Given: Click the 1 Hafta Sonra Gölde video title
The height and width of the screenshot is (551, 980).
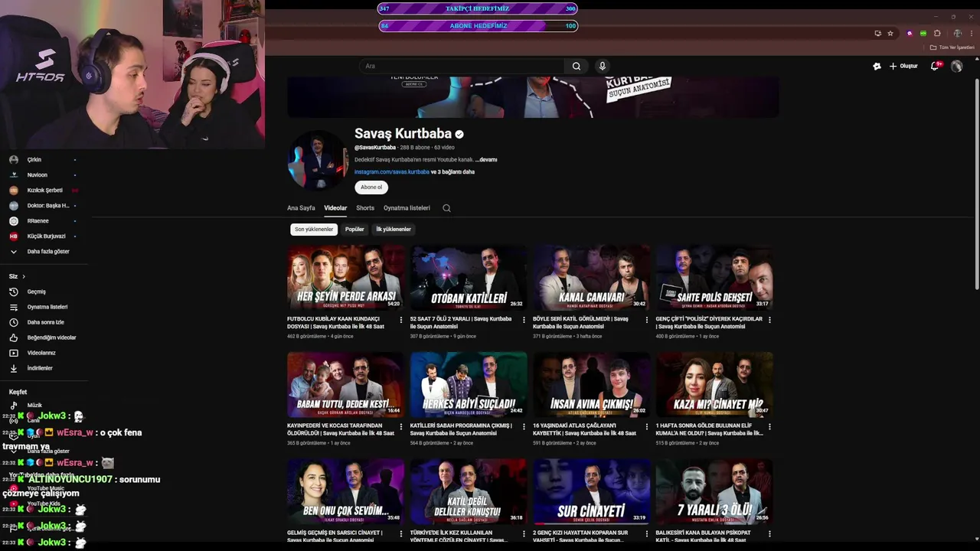Looking at the screenshot, I should tap(709, 429).
